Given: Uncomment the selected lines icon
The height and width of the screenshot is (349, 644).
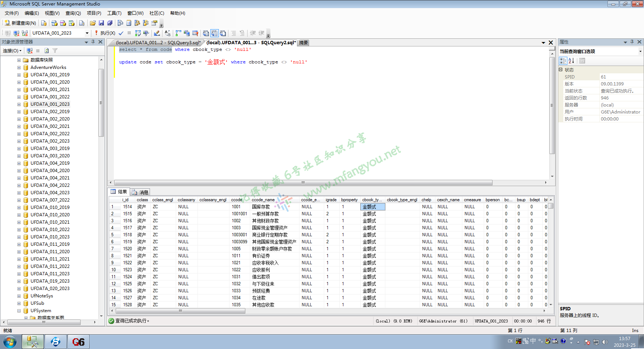Looking at the screenshot, I should (242, 33).
